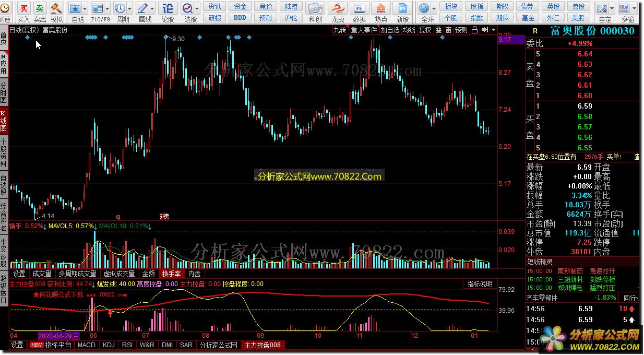Viewport: 644px width, 355px height.
Task: Switch to the 超级盘口 sidebar tab
Action: click(4, 288)
